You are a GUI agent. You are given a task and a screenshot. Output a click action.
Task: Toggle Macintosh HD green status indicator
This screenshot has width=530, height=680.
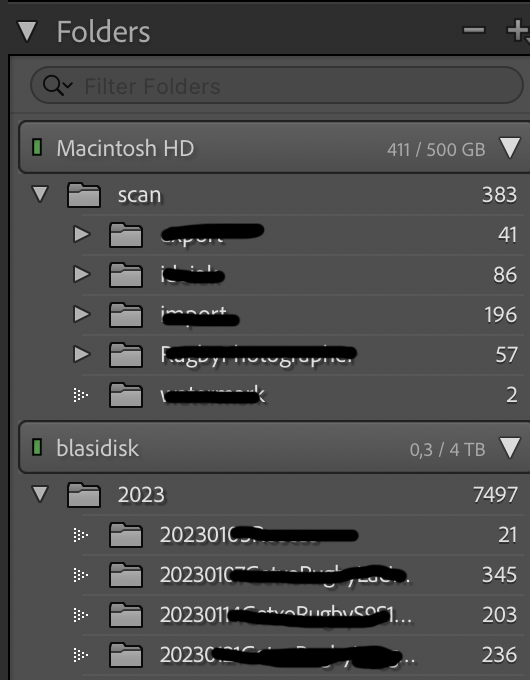[x=37, y=147]
